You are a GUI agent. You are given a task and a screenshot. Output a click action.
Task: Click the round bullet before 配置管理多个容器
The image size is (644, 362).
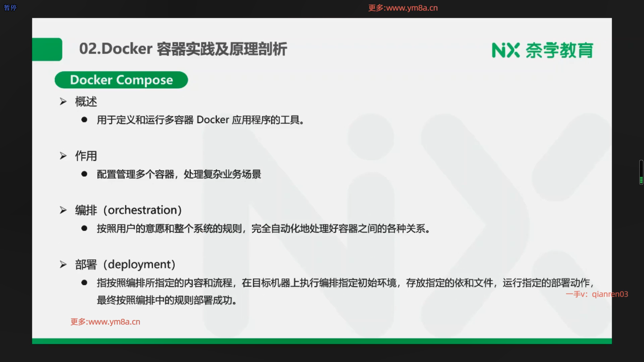(84, 174)
